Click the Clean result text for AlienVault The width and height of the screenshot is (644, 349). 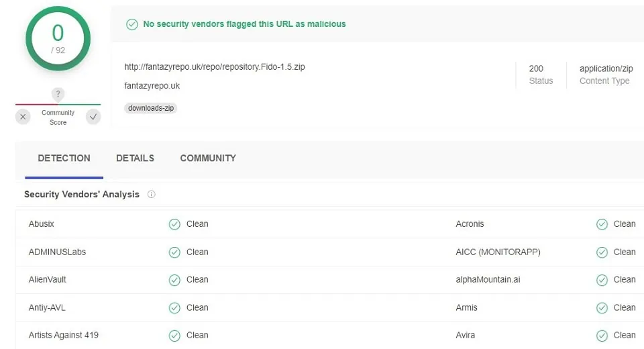[197, 279]
